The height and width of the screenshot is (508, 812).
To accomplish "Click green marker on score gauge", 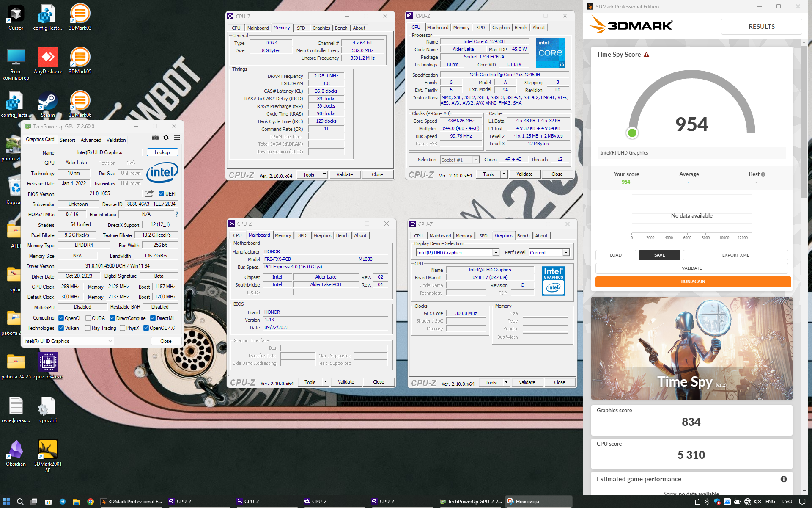I will click(x=632, y=133).
